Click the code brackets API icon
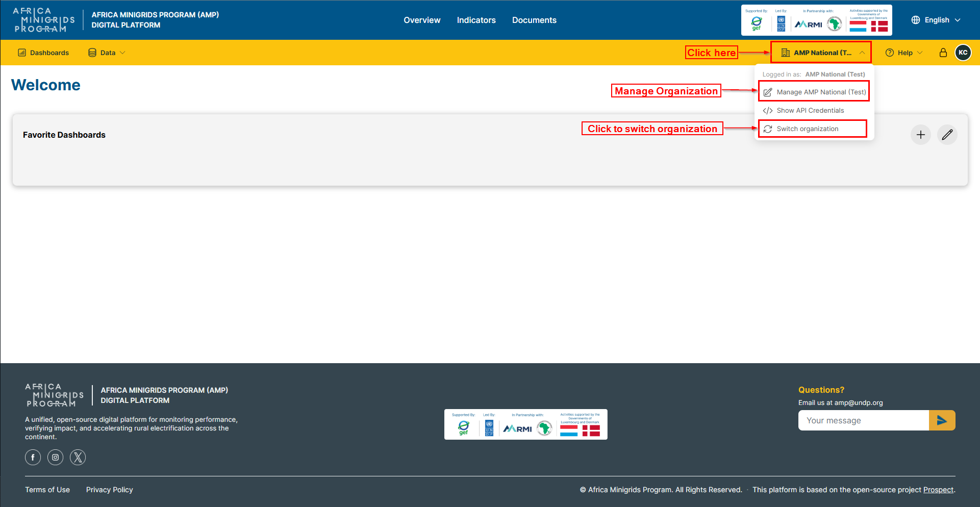This screenshot has height=507, width=980. coord(768,111)
